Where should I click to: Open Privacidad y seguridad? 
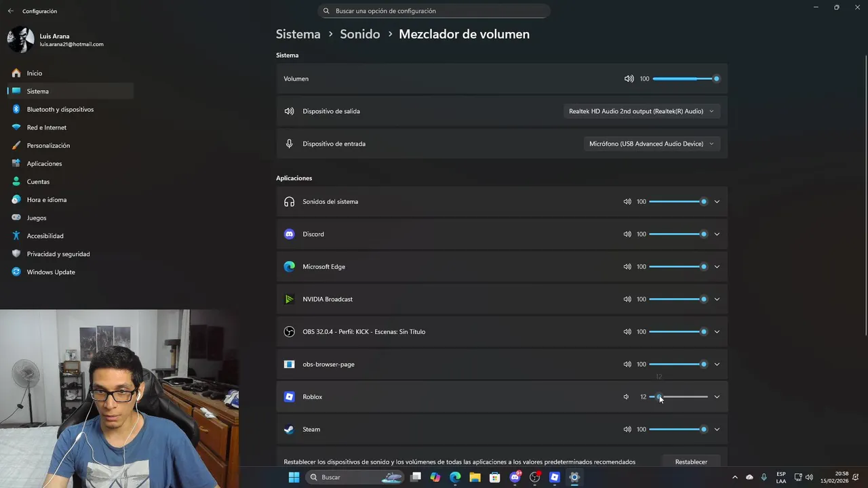70,254
